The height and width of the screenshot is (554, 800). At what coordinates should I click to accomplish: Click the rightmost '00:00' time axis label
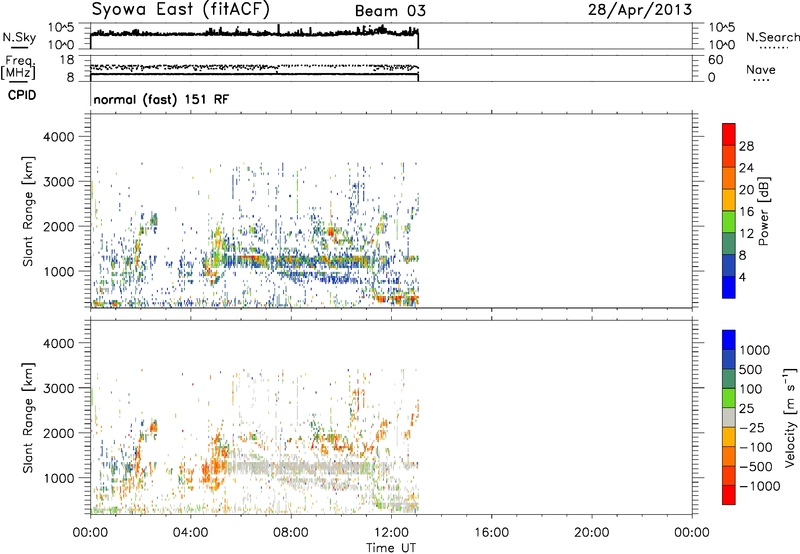click(691, 533)
